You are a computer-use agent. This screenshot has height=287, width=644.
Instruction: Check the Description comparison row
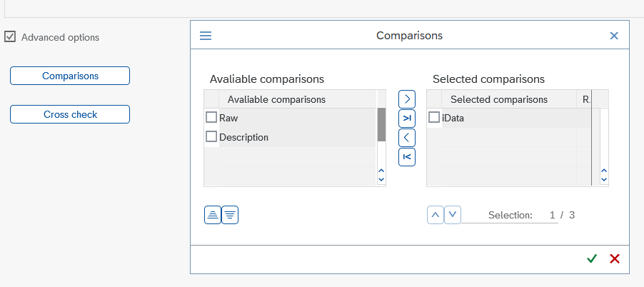211,136
